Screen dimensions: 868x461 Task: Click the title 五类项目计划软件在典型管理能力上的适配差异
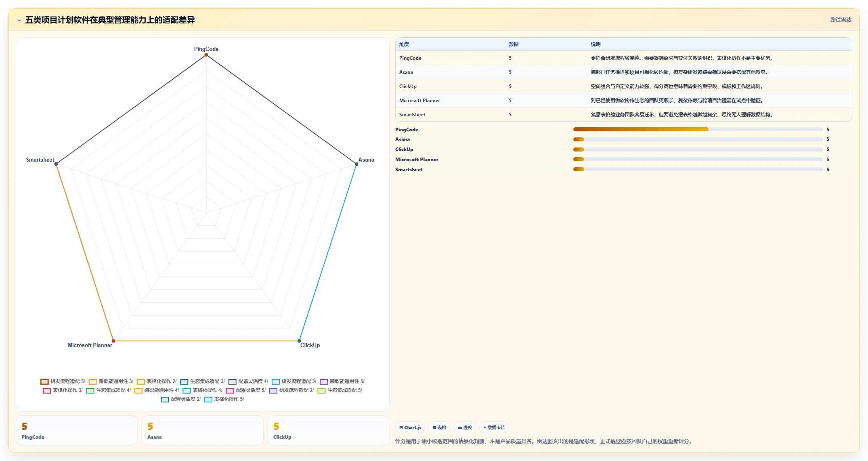(110, 20)
